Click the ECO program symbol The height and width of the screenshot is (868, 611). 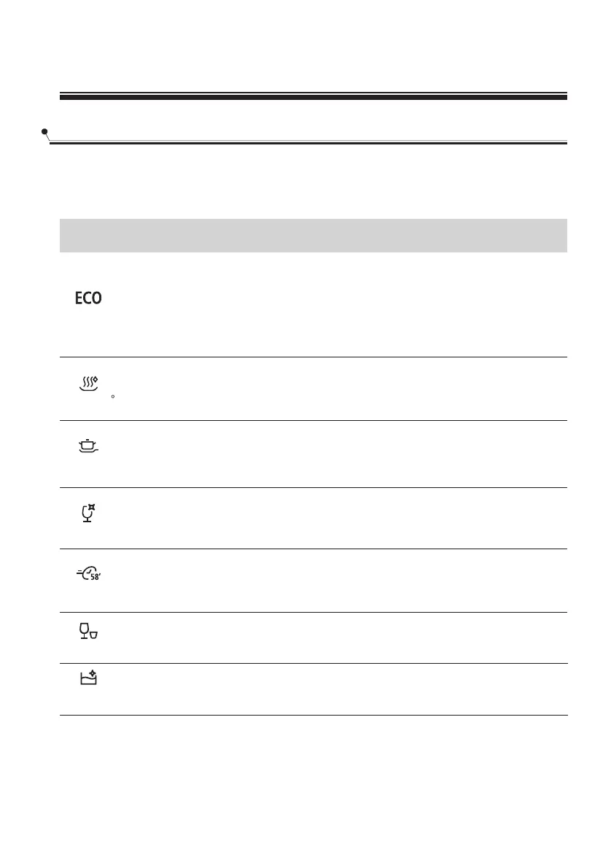point(88,298)
